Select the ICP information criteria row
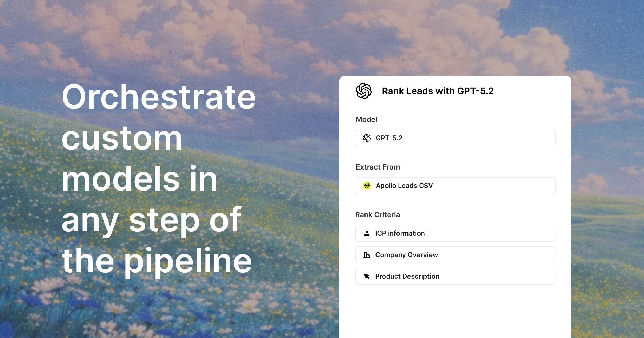Viewport: 644px width, 338px height. (x=456, y=233)
